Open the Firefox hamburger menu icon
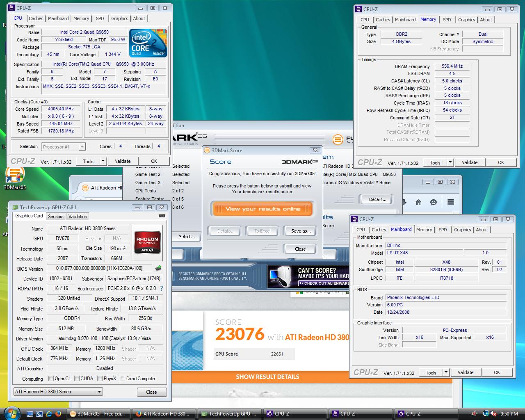 pos(450,202)
